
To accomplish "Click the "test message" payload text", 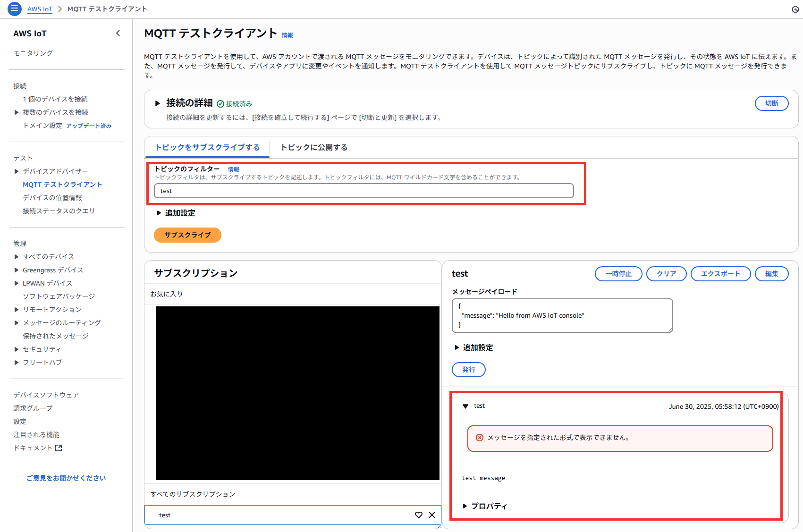I will tap(483, 478).
